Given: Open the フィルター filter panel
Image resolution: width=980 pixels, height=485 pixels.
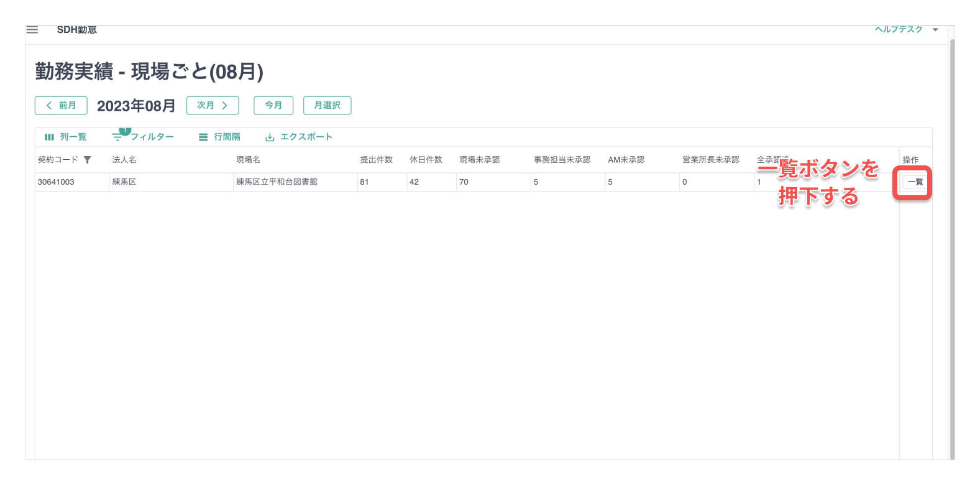Looking at the screenshot, I should tap(144, 137).
